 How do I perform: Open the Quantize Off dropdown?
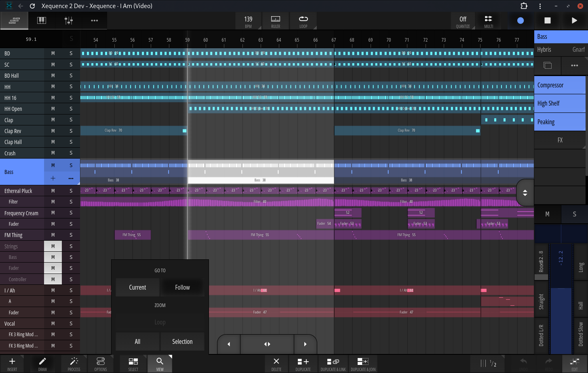click(x=463, y=21)
